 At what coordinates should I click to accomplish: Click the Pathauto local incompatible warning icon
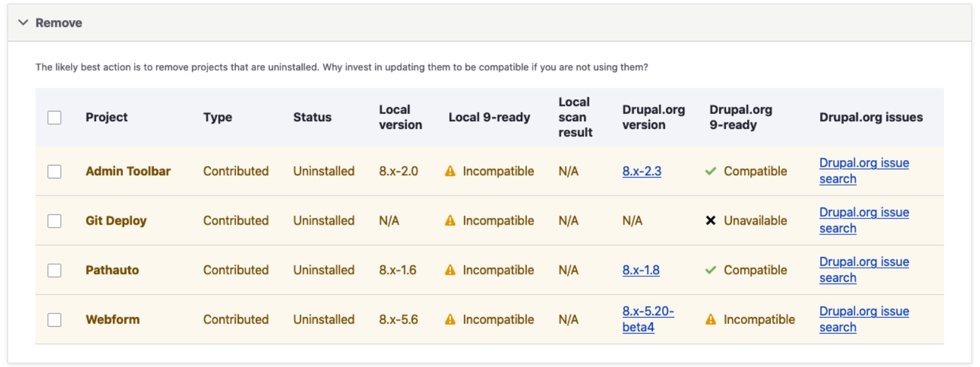point(450,270)
